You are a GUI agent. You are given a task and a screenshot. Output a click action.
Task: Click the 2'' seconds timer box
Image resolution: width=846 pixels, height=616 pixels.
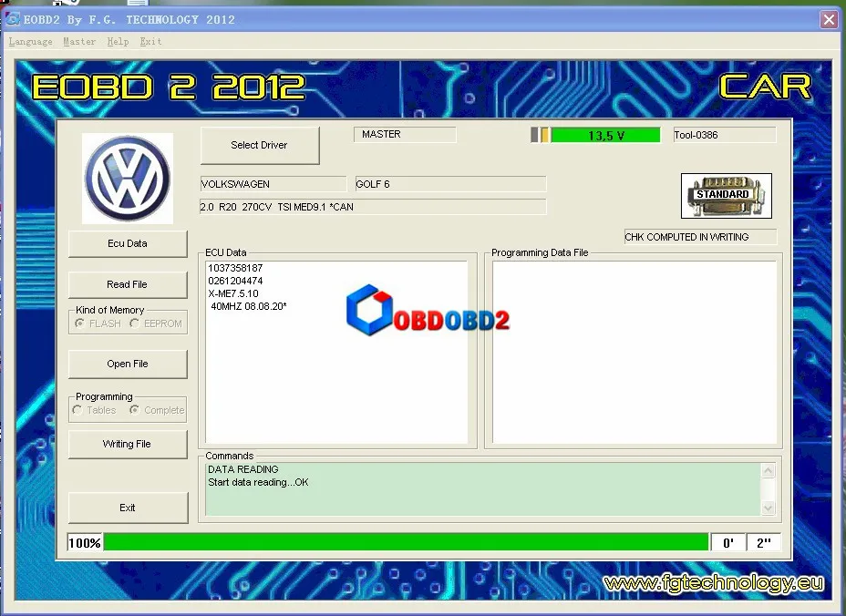[763, 542]
